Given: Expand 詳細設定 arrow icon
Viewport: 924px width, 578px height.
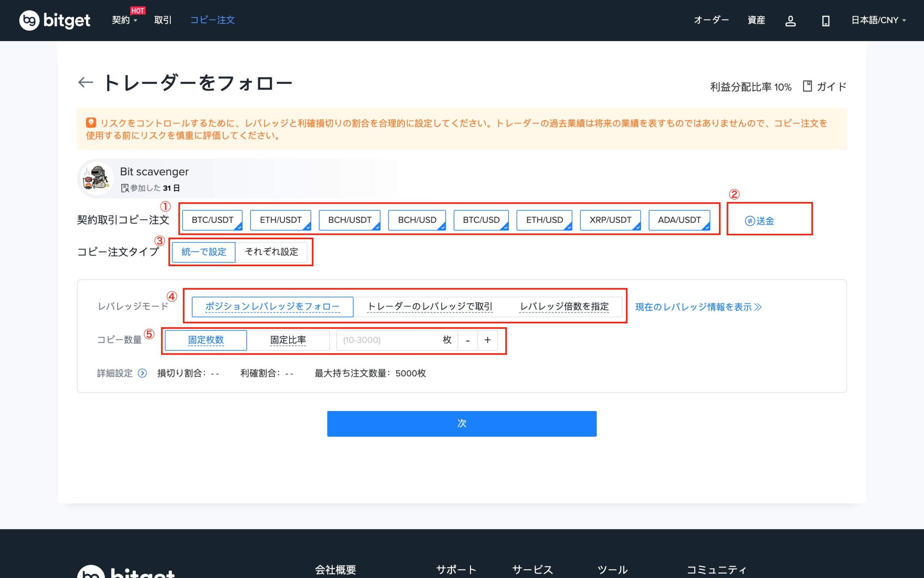Looking at the screenshot, I should point(142,373).
